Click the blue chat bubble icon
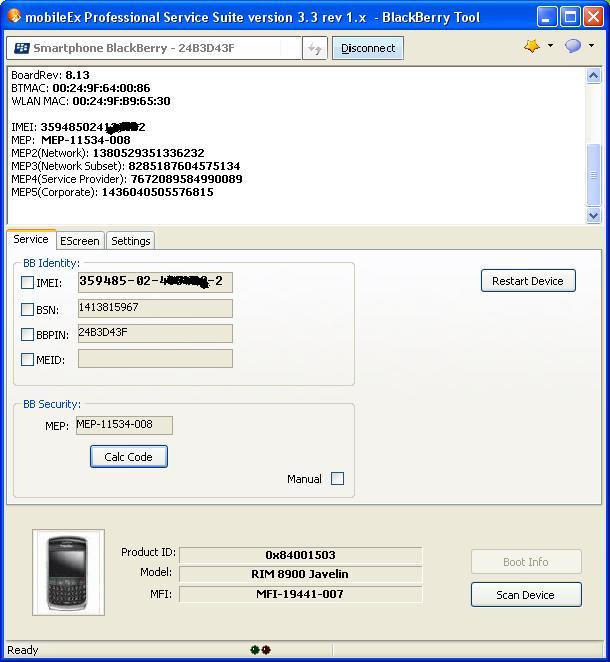 573,46
